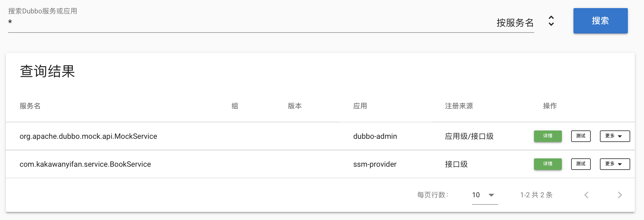Select the com.kakawanyifan.service.BookService service name
Viewport: 644px width, 220px height.
pyautogui.click(x=85, y=164)
